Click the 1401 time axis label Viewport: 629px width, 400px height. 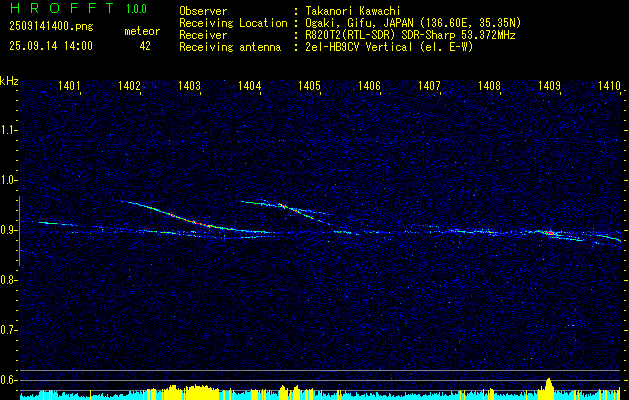[x=69, y=85]
